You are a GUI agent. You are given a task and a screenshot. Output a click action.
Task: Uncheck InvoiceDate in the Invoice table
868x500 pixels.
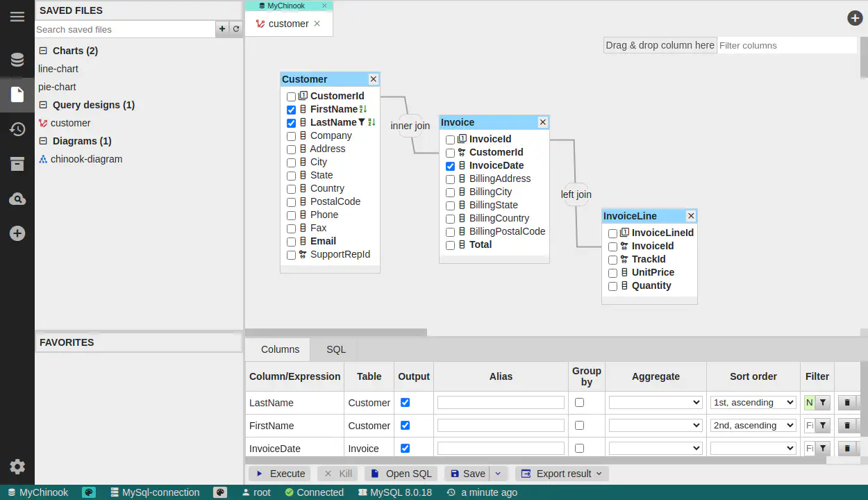451,166
